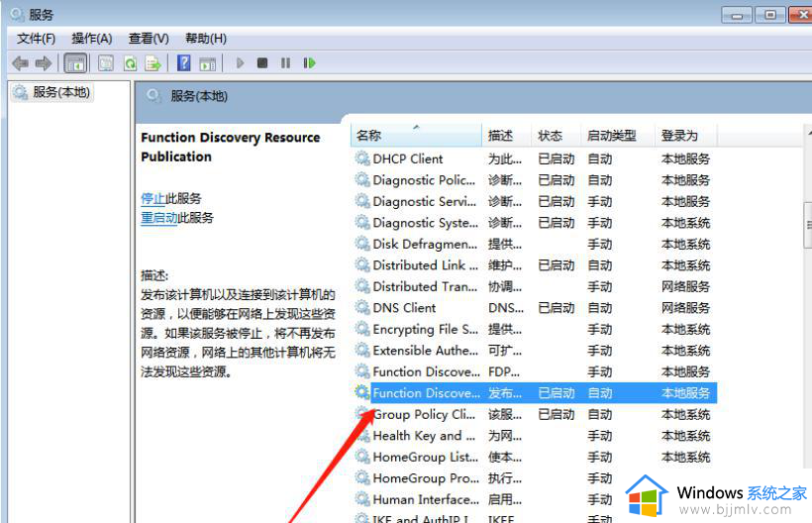The height and width of the screenshot is (523, 812).
Task: Click the gear icon beside Diagnostic Polic...
Action: (x=362, y=179)
